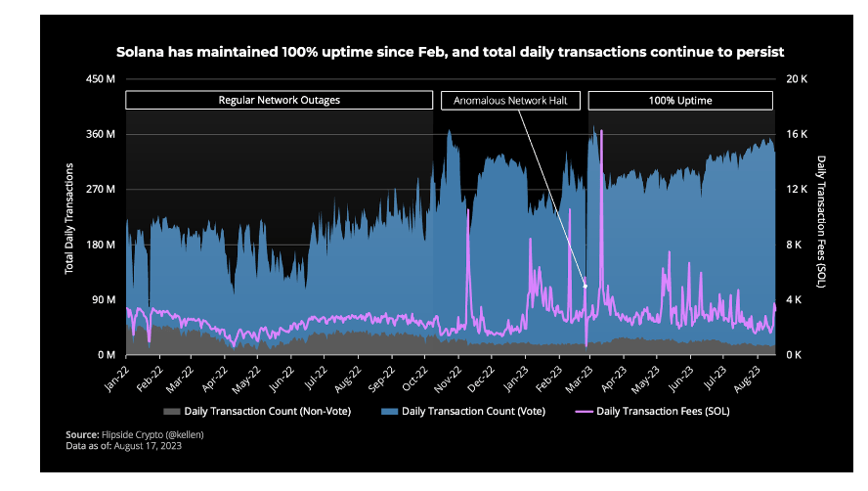Viewport: 868px width, 491px height.
Task: Click the May-22 x-axis label
Action: click(246, 379)
